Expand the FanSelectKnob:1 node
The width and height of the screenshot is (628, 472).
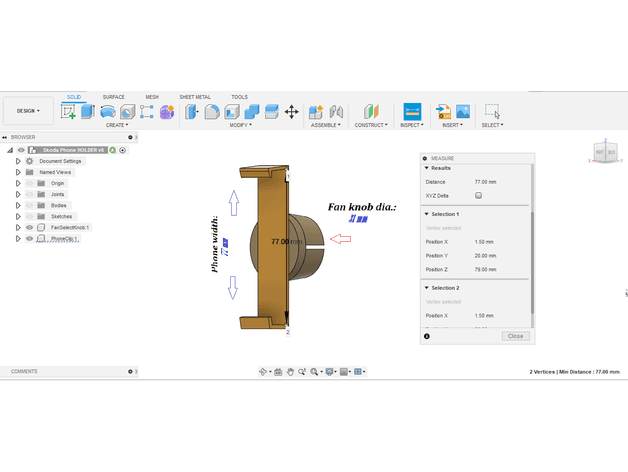click(x=18, y=228)
